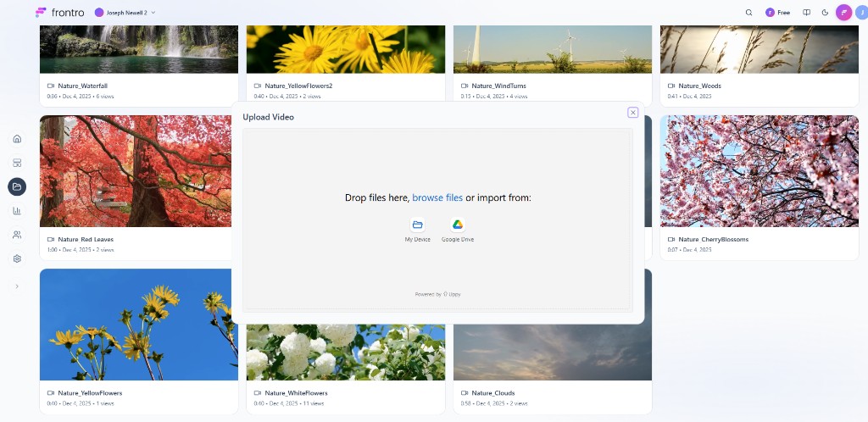Open the Team members sidebar icon
The image size is (868, 422).
tap(17, 235)
